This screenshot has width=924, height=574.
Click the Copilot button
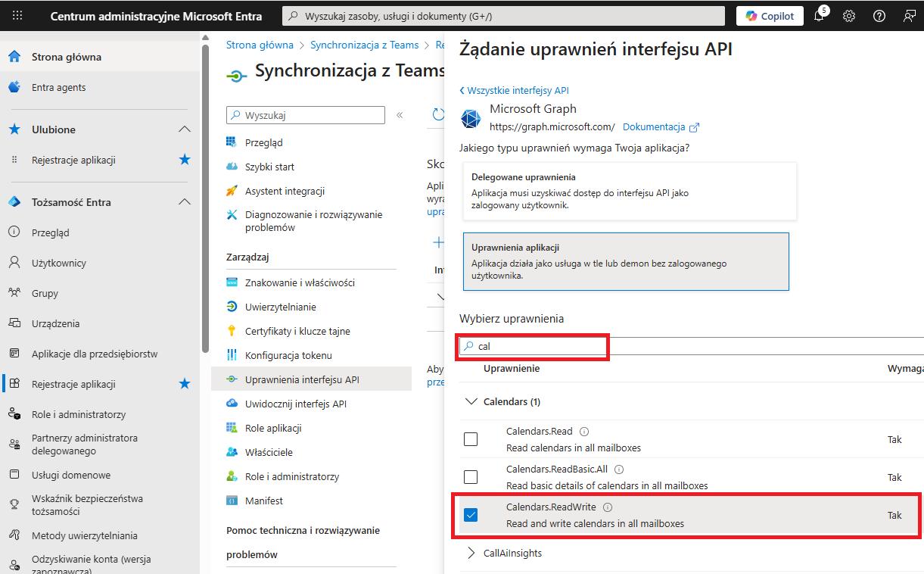coord(770,16)
